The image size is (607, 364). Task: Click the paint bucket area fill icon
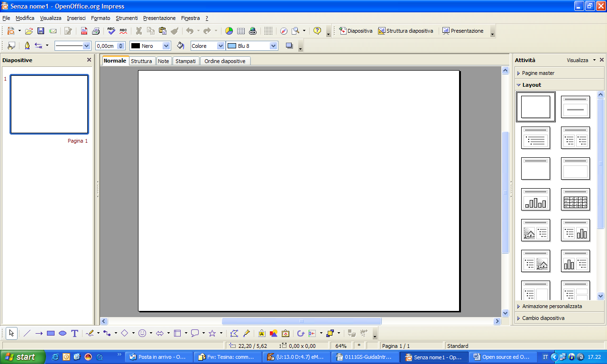pyautogui.click(x=181, y=45)
